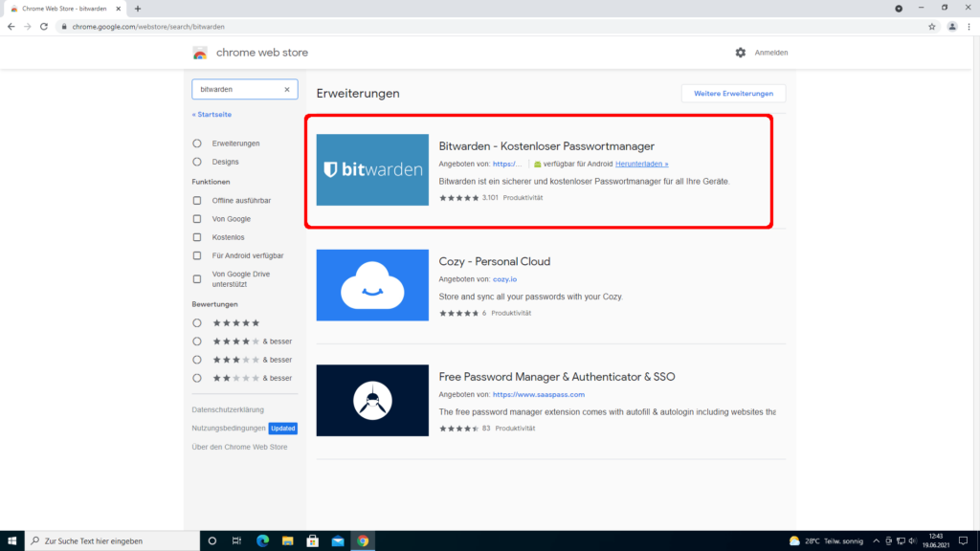Viewport: 980px width, 551px height.
Task: Click the volume icon in system tray
Action: [912, 541]
